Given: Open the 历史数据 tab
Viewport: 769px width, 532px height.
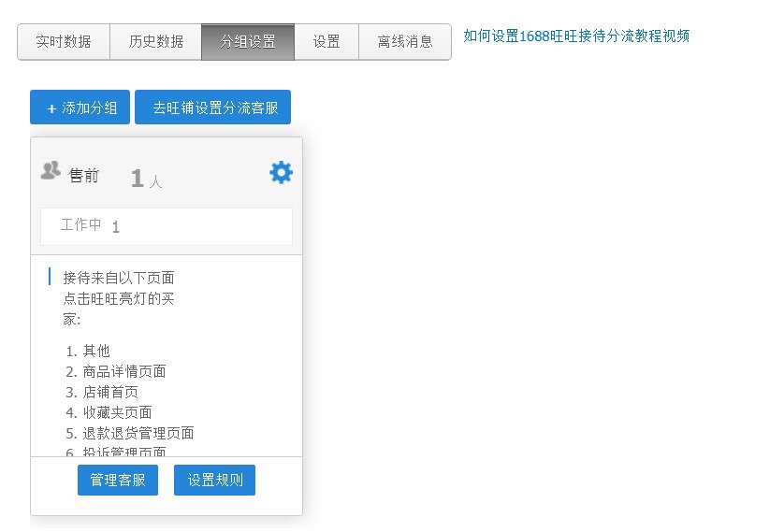Looking at the screenshot, I should tap(156, 42).
